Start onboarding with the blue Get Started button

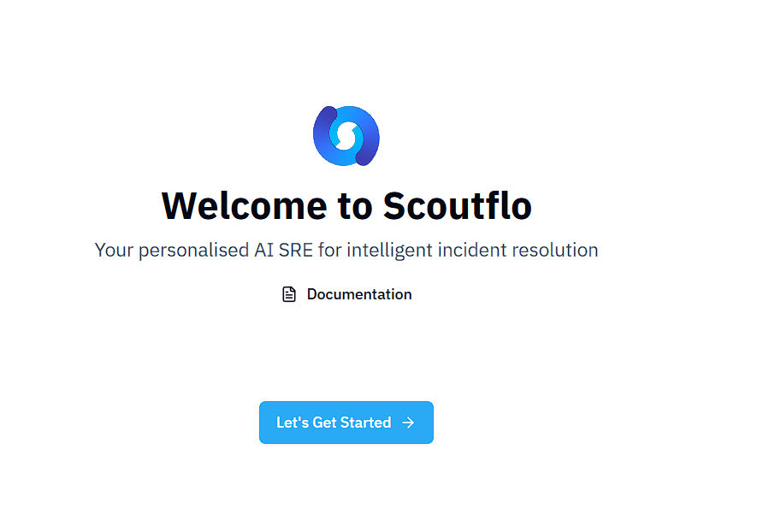point(346,423)
